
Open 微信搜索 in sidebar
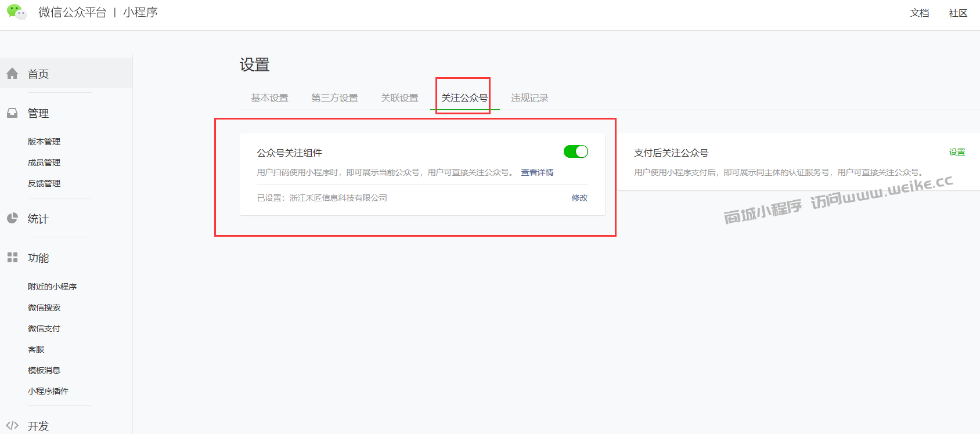pyautogui.click(x=44, y=308)
